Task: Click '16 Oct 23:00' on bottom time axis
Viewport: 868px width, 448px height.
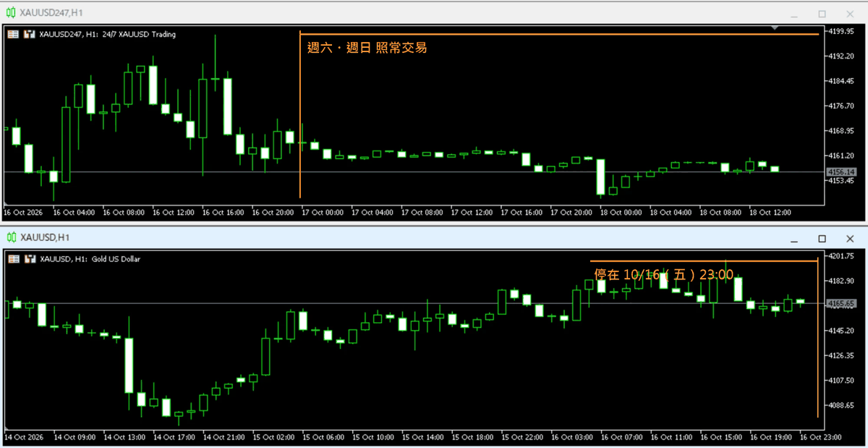Action: (820, 437)
